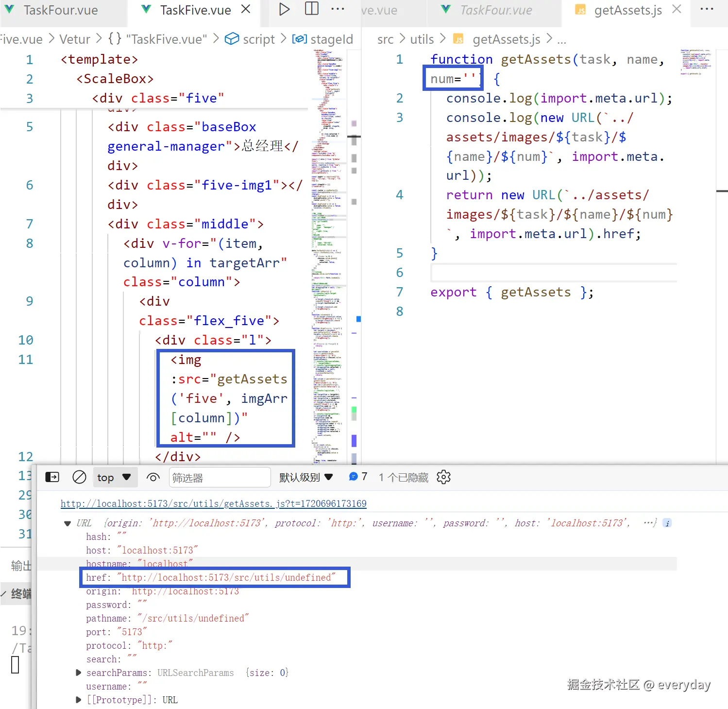Select the href property value in console
The width and height of the screenshot is (728, 709).
coord(226,577)
